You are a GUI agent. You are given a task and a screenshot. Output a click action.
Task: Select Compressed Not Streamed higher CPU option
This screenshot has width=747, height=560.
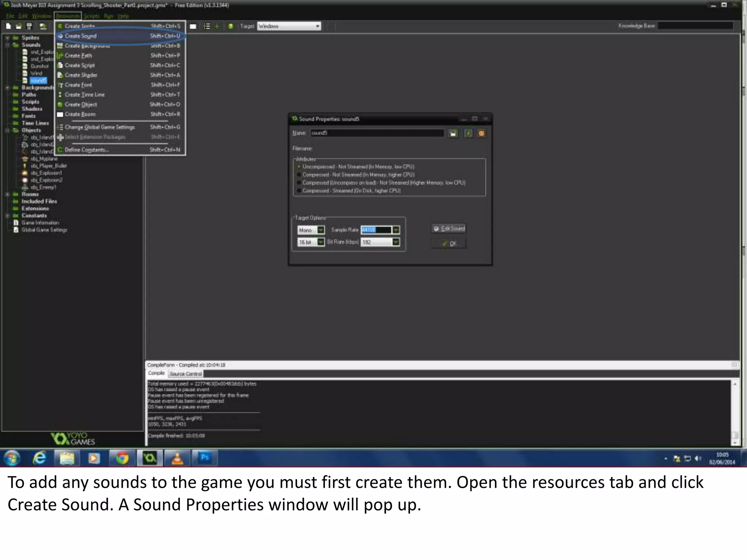pos(299,175)
